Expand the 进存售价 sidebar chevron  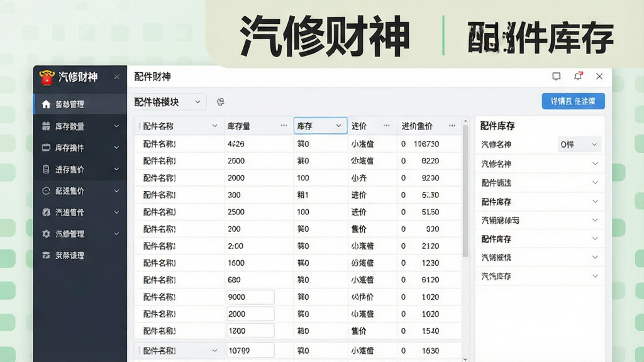(116, 169)
